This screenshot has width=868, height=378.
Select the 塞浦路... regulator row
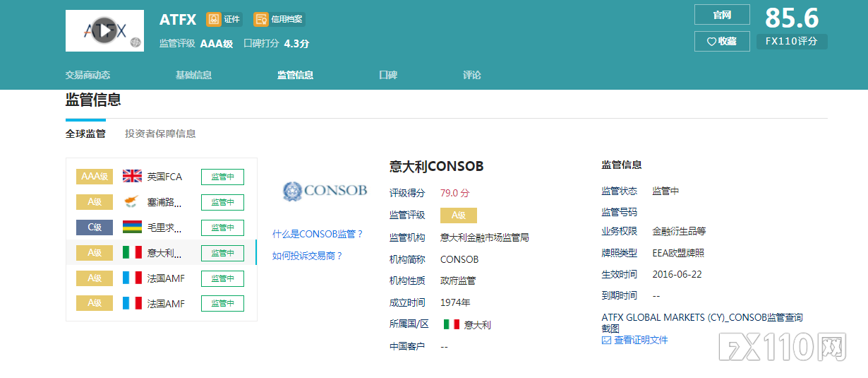tap(161, 202)
